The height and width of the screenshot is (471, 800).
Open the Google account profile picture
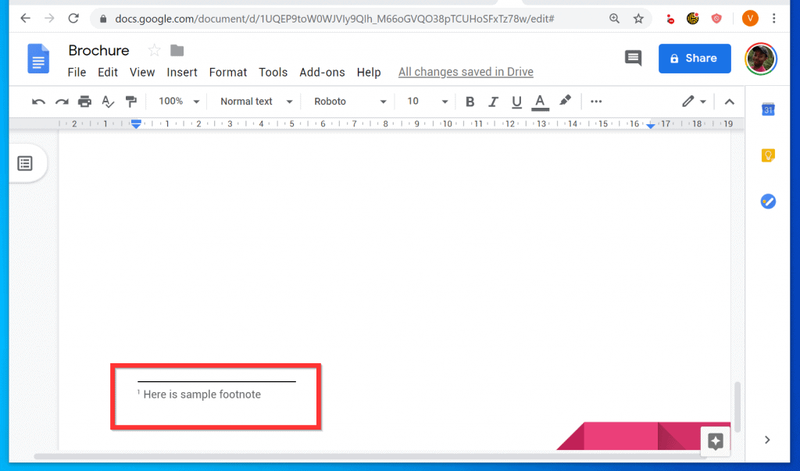pos(761,59)
